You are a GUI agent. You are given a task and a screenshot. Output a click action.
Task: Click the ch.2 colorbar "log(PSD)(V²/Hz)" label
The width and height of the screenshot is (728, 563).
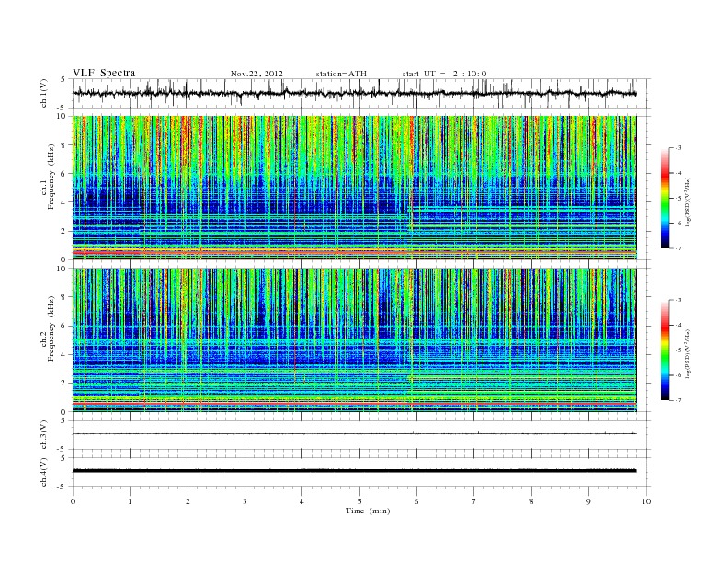click(687, 352)
